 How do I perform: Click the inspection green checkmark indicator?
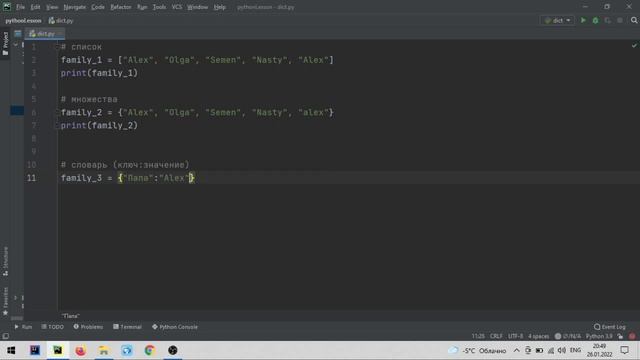[634, 46]
